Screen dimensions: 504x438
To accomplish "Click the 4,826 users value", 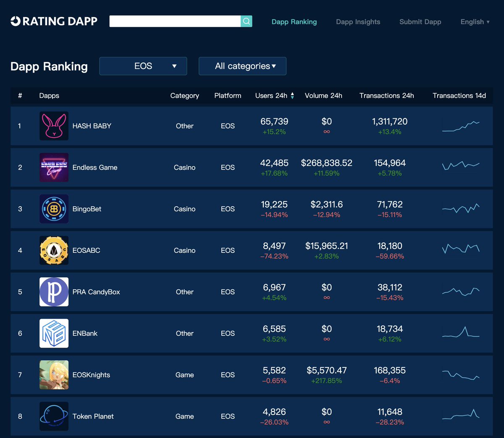I will [274, 412].
